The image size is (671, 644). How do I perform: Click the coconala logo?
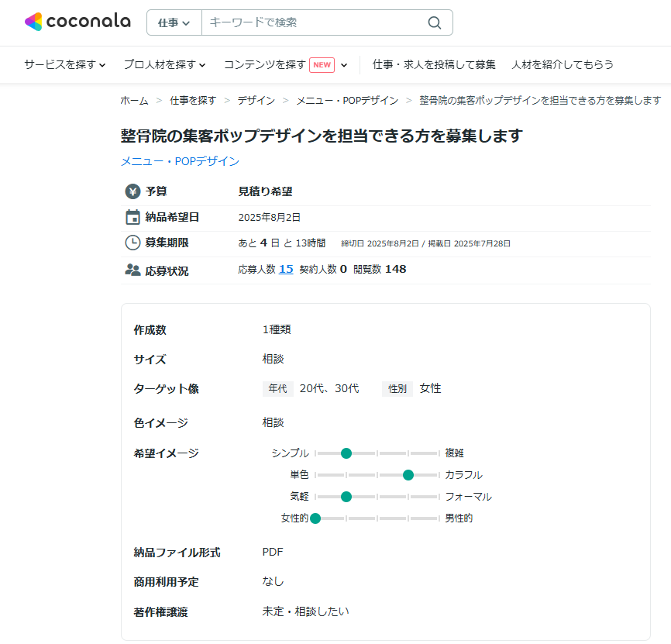[77, 22]
